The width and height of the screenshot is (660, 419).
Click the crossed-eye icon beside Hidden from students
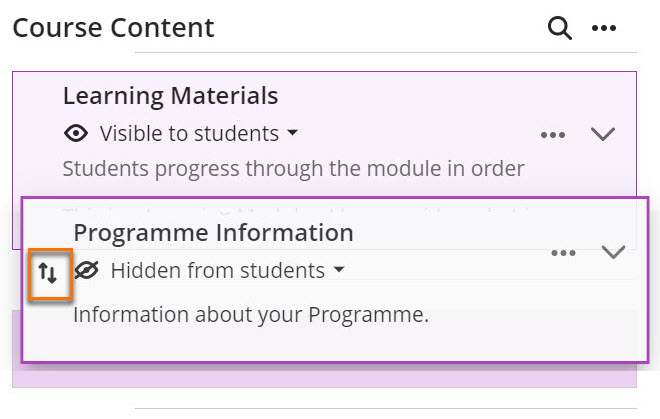point(86,270)
